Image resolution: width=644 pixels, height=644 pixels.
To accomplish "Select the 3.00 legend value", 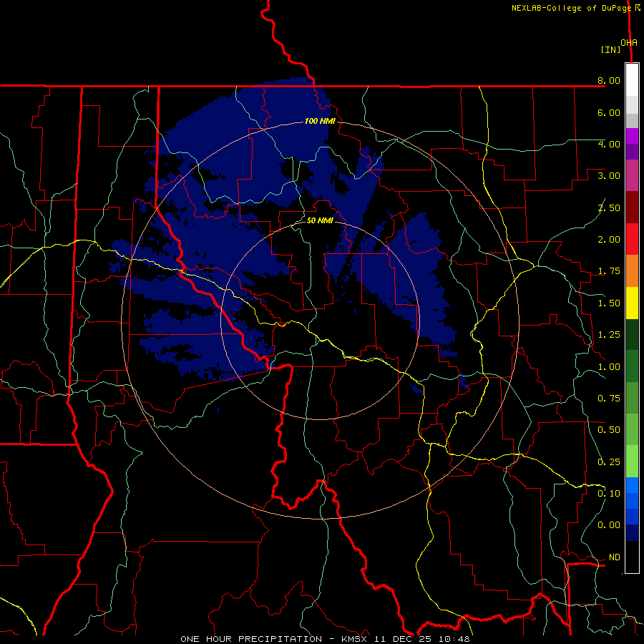I will (609, 176).
